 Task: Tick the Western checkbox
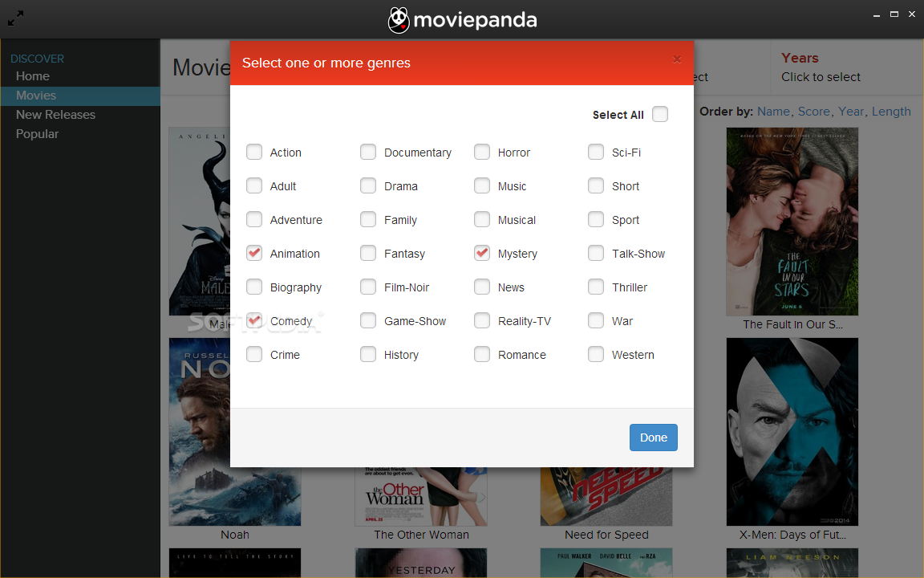click(596, 353)
